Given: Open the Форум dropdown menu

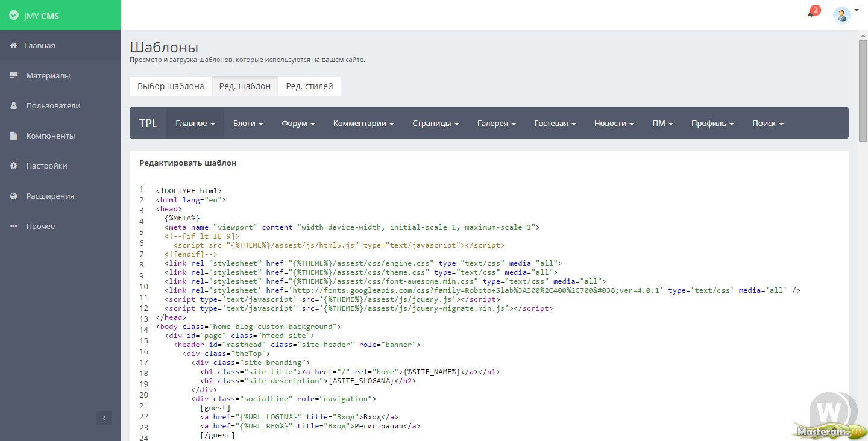Looking at the screenshot, I should click(x=298, y=123).
